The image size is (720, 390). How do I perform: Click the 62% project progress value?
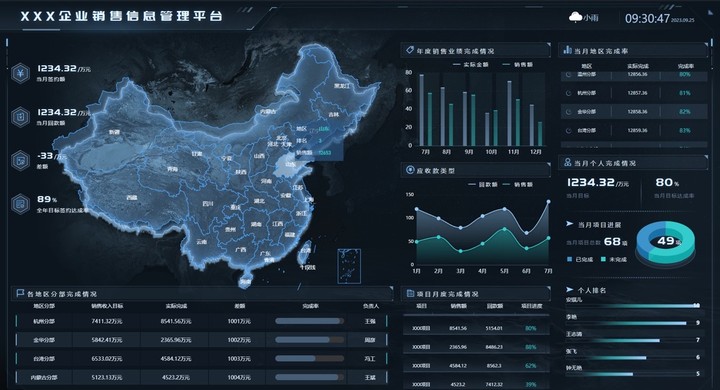(x=531, y=366)
